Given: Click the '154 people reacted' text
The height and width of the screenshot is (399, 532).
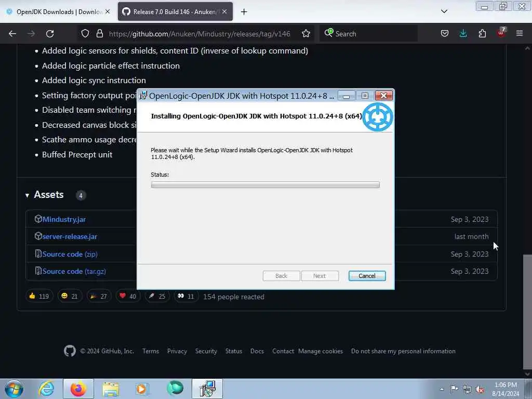Looking at the screenshot, I should click(234, 297).
